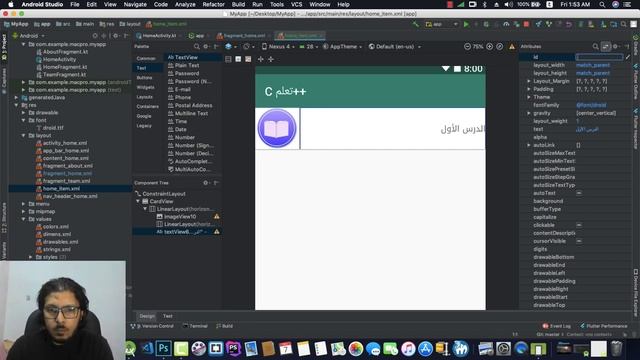Open the VCS menu

pyautogui.click(x=296, y=4)
